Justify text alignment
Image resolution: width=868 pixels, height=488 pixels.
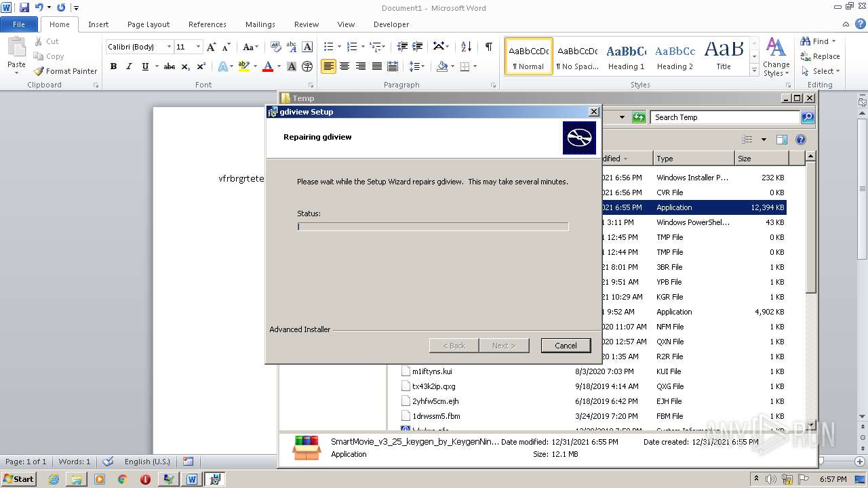click(377, 66)
